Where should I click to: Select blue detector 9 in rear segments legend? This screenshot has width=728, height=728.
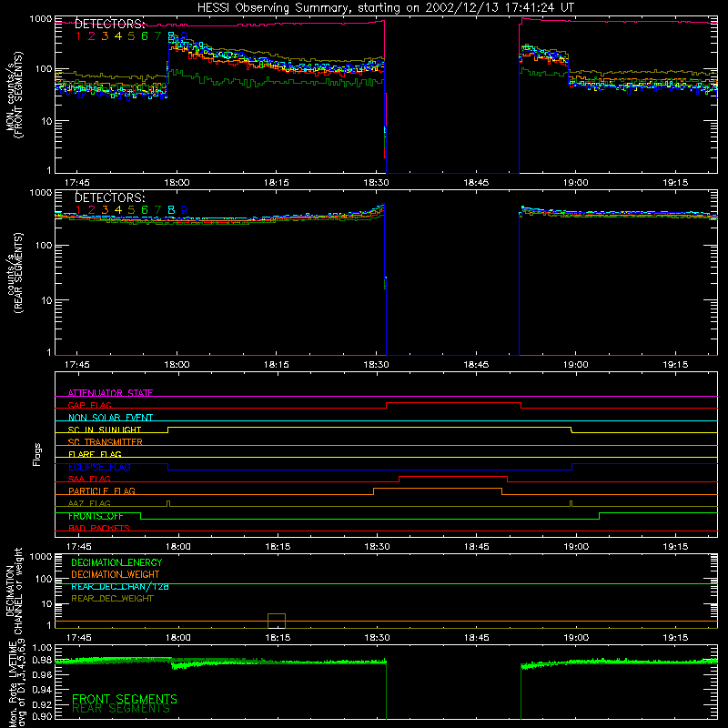pos(185,210)
